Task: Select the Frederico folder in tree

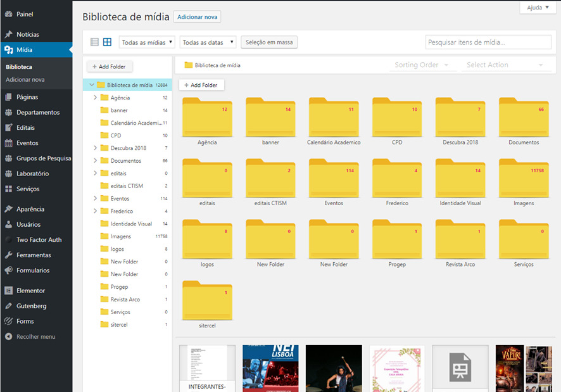Action: (x=122, y=212)
